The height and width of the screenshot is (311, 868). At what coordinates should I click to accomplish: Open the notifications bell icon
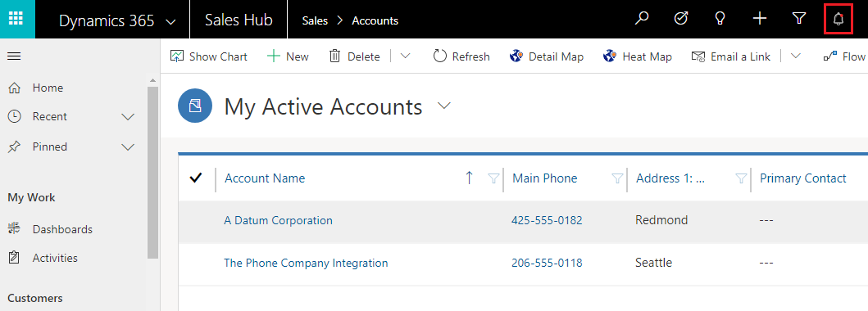(838, 20)
